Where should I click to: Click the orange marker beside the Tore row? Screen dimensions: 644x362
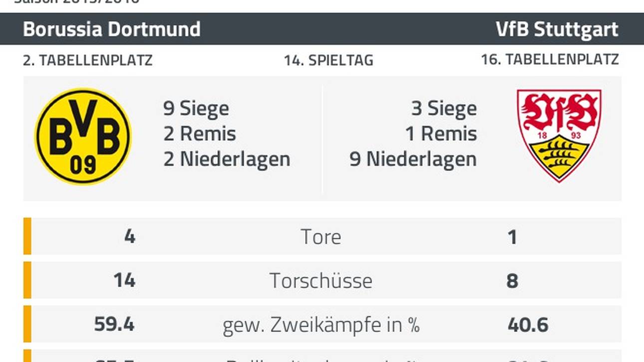click(x=27, y=236)
